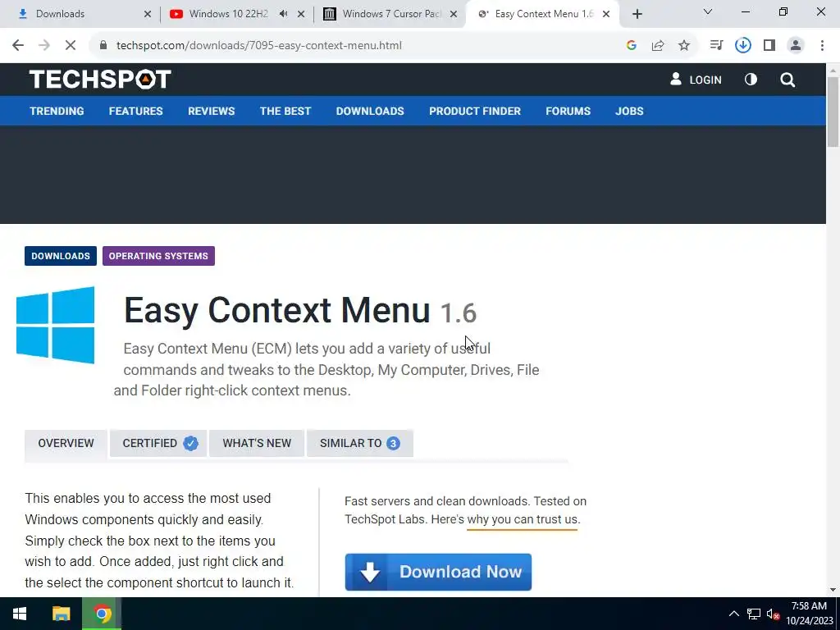Click the share page icon
Screen dimensions: 840x630
pyautogui.click(x=658, y=46)
